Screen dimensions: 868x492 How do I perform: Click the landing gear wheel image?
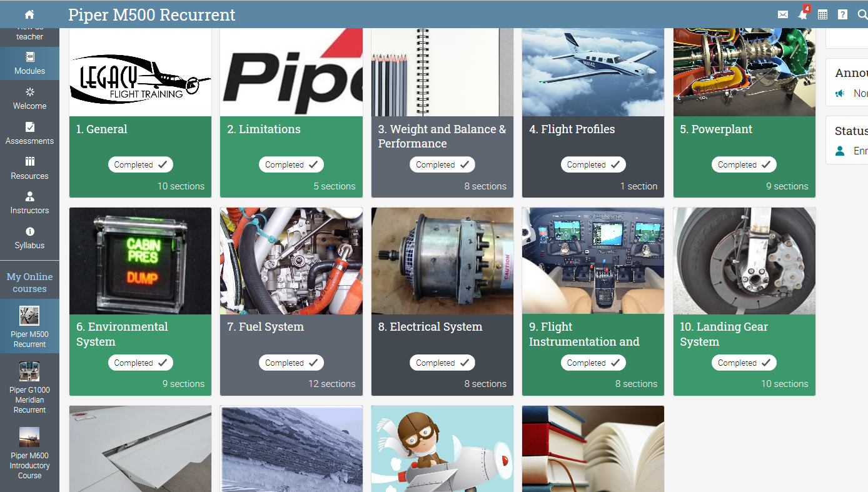tap(744, 261)
